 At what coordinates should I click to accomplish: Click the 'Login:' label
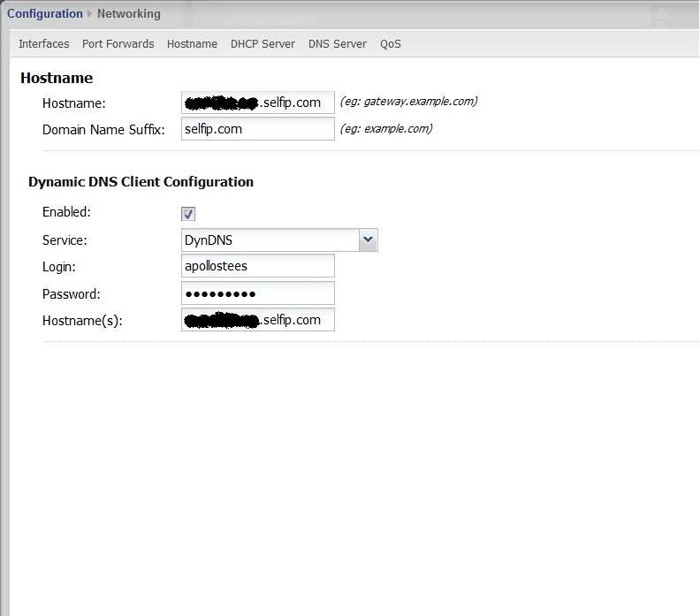[x=59, y=267]
